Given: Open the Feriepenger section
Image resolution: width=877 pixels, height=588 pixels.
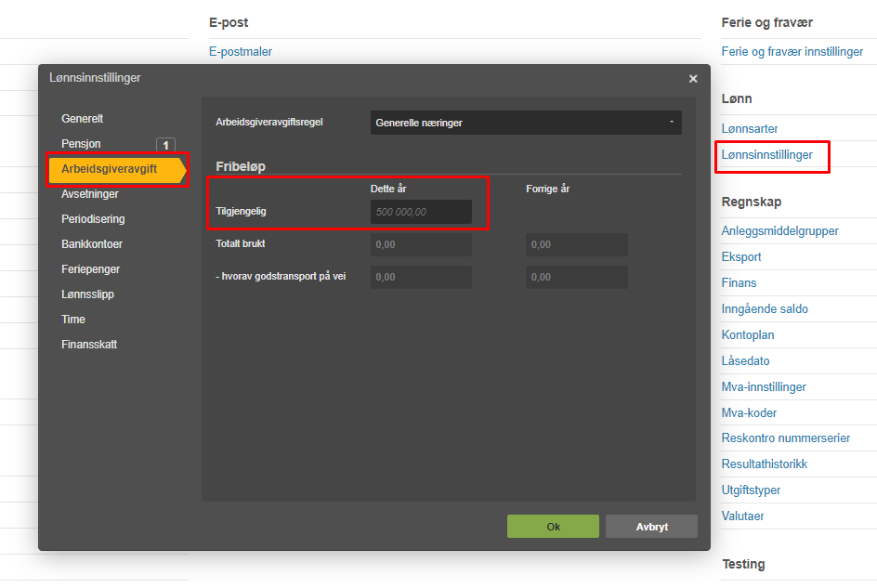Looking at the screenshot, I should pos(91,269).
